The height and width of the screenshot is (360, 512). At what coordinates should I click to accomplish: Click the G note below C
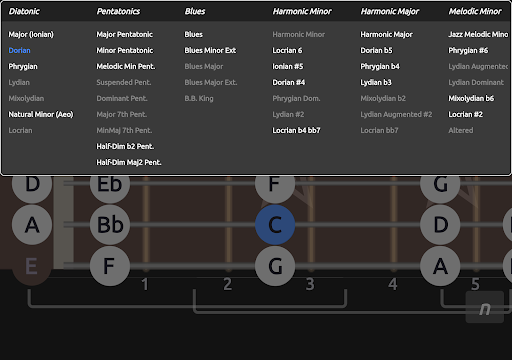tap(275, 266)
